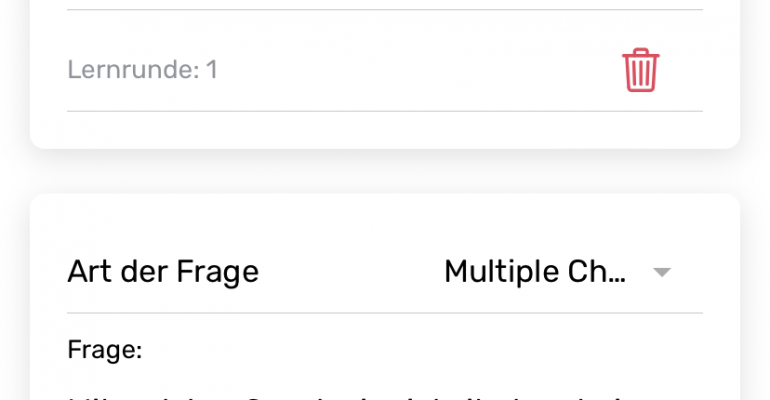This screenshot has height=400, width=770.
Task: Open the Art der Frage dropdown arrow
Action: (661, 272)
